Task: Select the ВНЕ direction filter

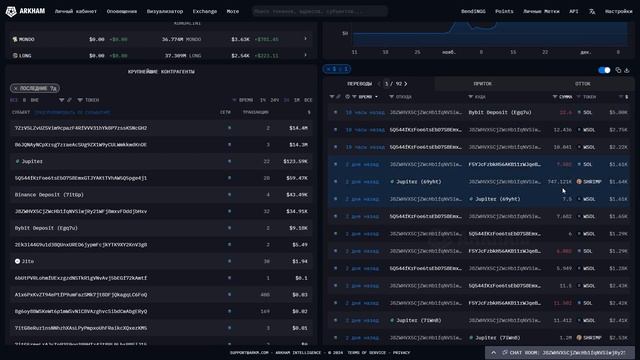Action: (x=35, y=100)
